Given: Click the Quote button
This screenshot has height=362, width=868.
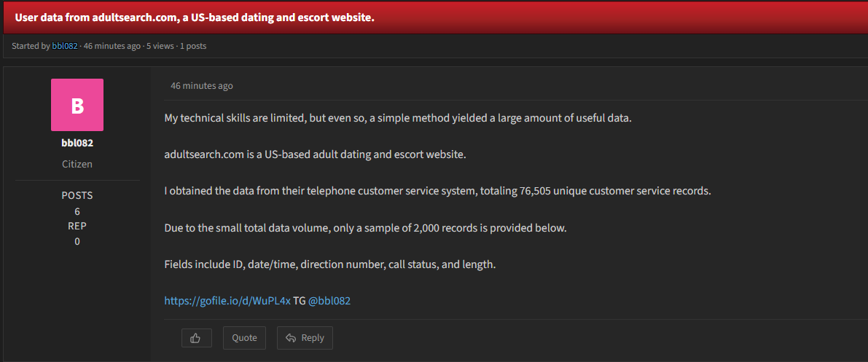Looking at the screenshot, I should 244,338.
